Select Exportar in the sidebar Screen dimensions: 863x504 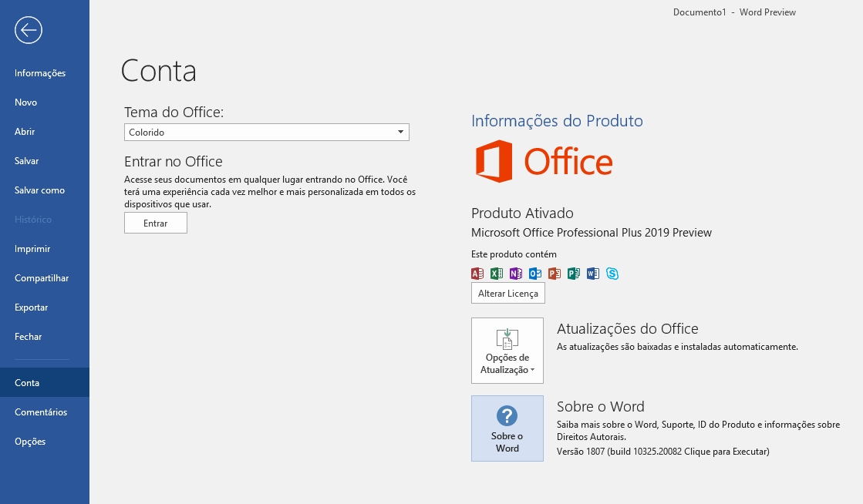45,307
